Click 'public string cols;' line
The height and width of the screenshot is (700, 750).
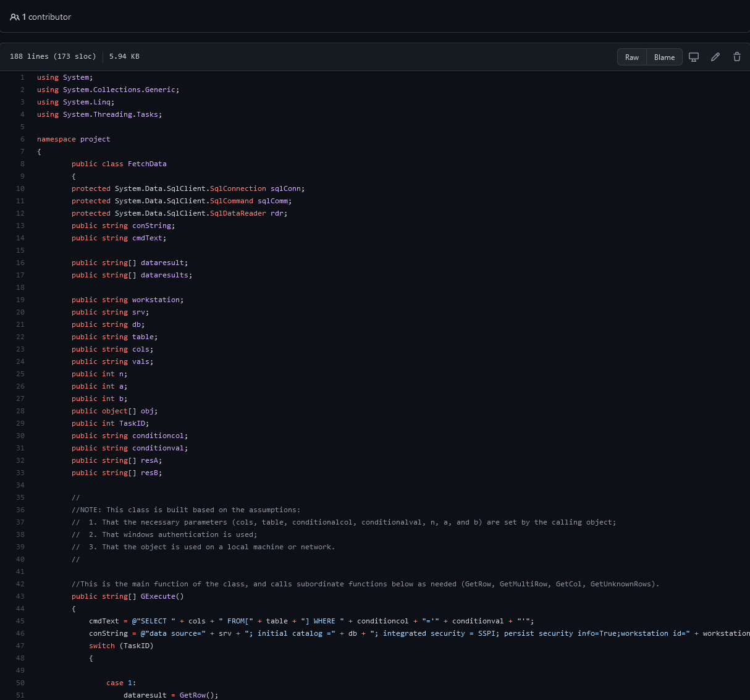[112, 349]
